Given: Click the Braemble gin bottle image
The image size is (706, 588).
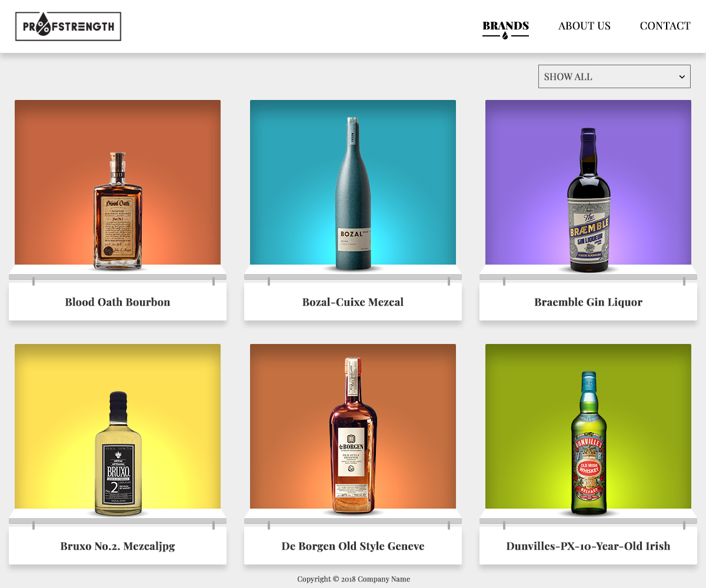Looking at the screenshot, I should [588, 200].
